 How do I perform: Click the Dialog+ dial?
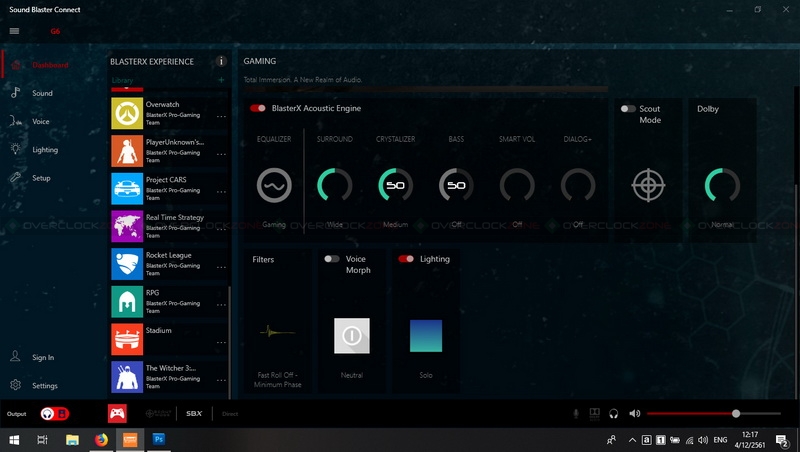578,185
